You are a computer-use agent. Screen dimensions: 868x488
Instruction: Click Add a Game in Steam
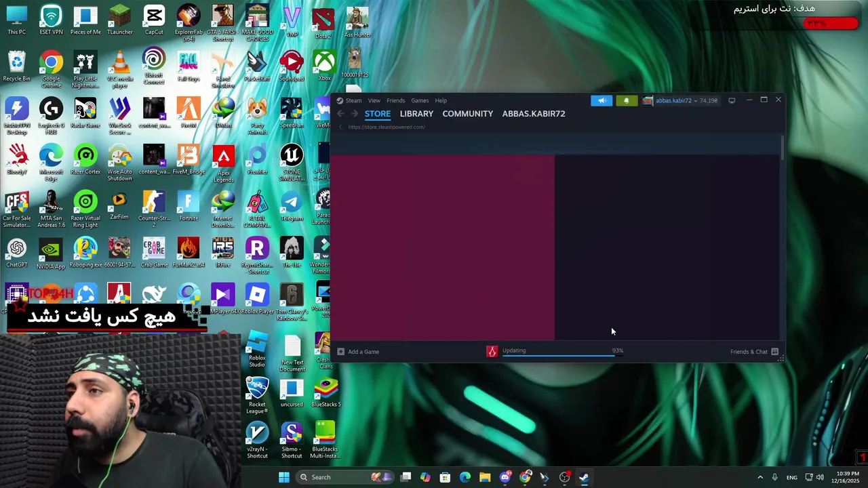pyautogui.click(x=358, y=352)
